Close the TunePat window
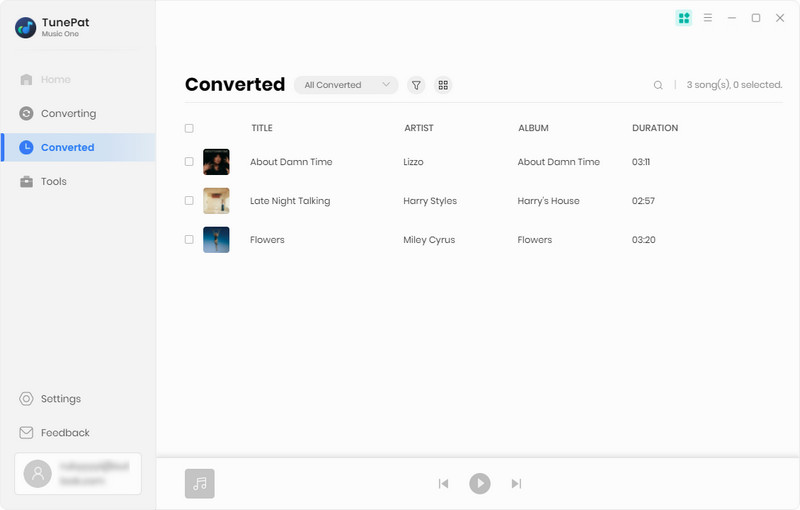 (780, 18)
